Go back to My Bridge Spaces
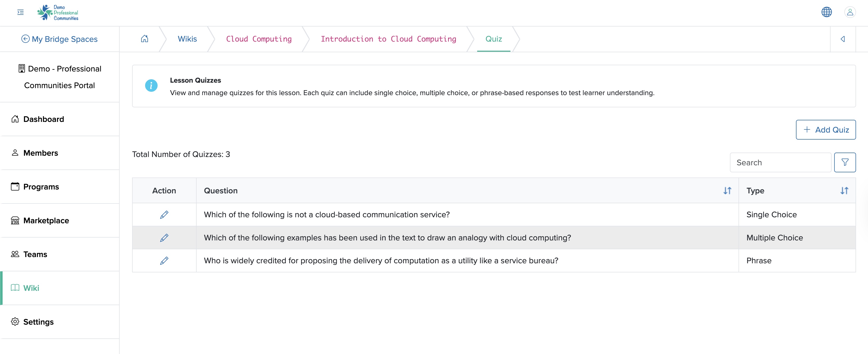Viewport: 868px width, 354px height. (60, 39)
